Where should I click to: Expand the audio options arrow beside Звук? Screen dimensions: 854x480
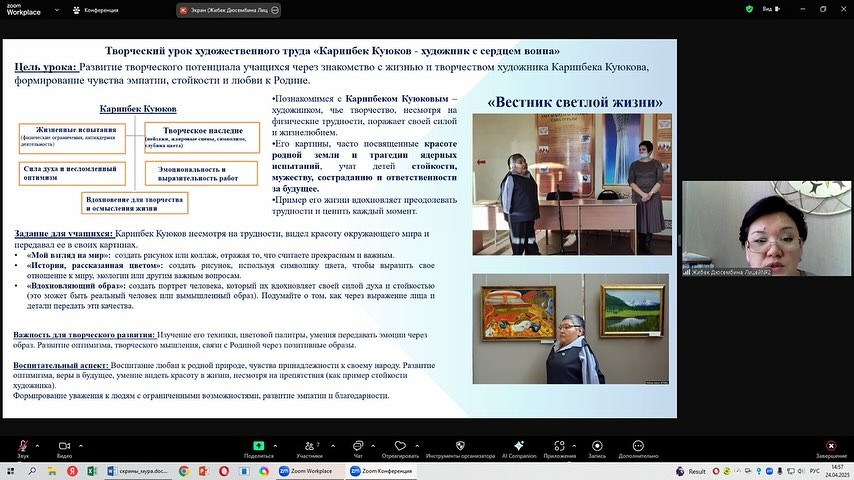[37, 446]
